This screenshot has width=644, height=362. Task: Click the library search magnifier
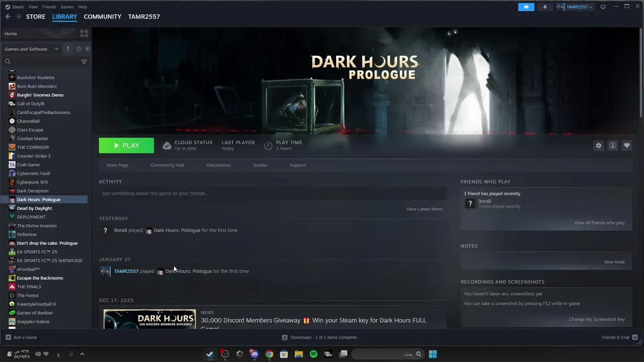tap(8, 61)
